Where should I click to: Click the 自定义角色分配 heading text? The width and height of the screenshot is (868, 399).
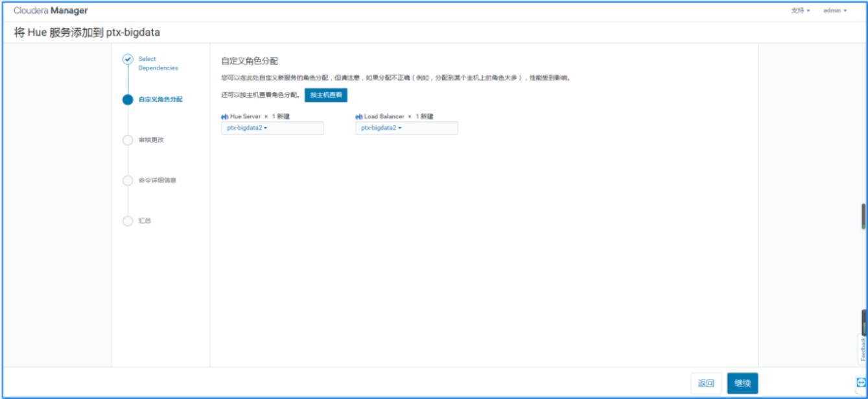click(250, 60)
